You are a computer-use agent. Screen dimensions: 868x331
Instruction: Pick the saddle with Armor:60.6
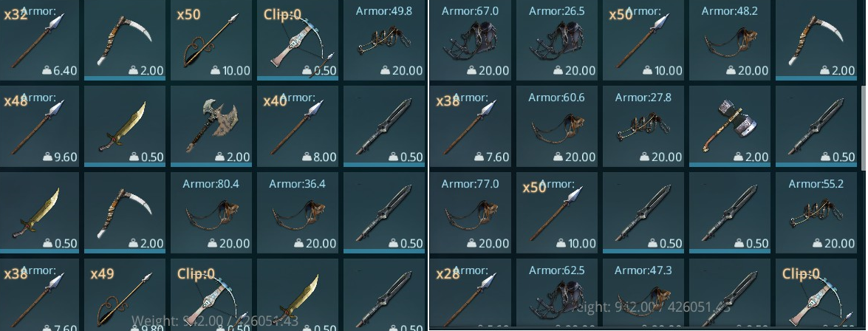pos(556,126)
